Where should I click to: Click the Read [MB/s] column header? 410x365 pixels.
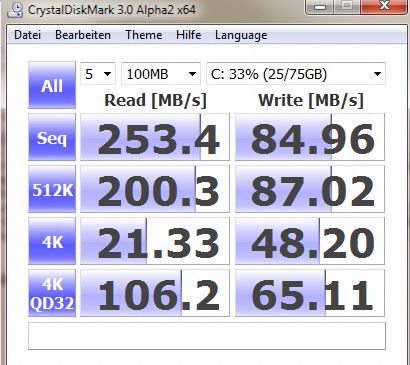click(x=156, y=100)
